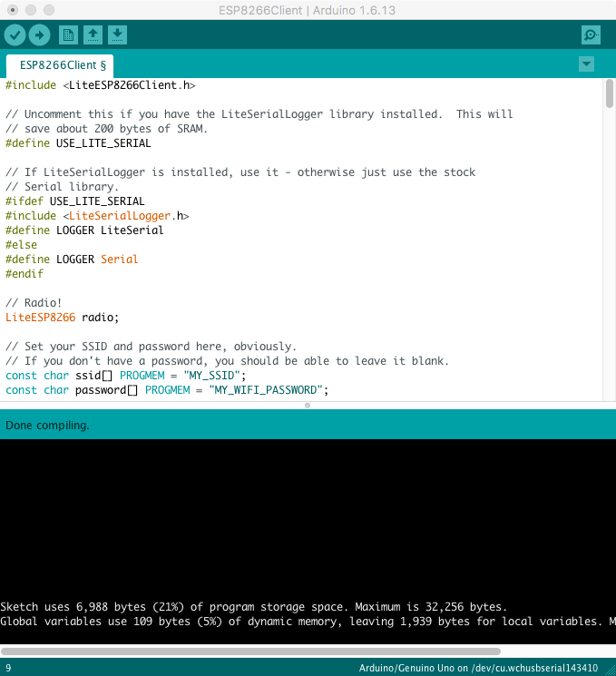616x676 pixels.
Task: Click the "// If you don't have a password" comment
Action: click(227, 361)
